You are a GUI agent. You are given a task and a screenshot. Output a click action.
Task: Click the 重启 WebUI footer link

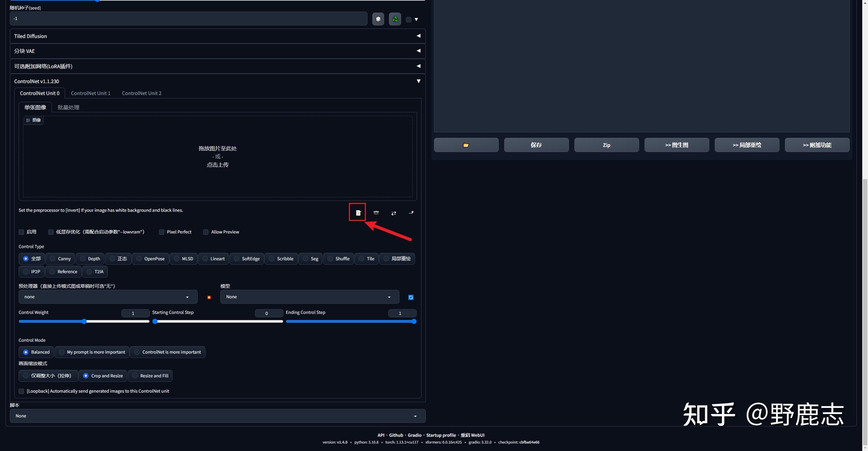(x=472, y=435)
